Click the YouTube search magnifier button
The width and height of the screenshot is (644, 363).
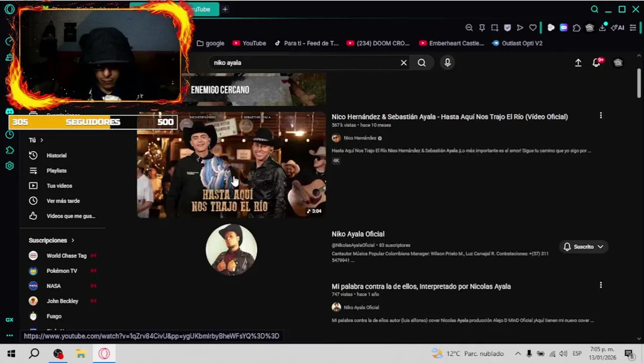coord(422,63)
